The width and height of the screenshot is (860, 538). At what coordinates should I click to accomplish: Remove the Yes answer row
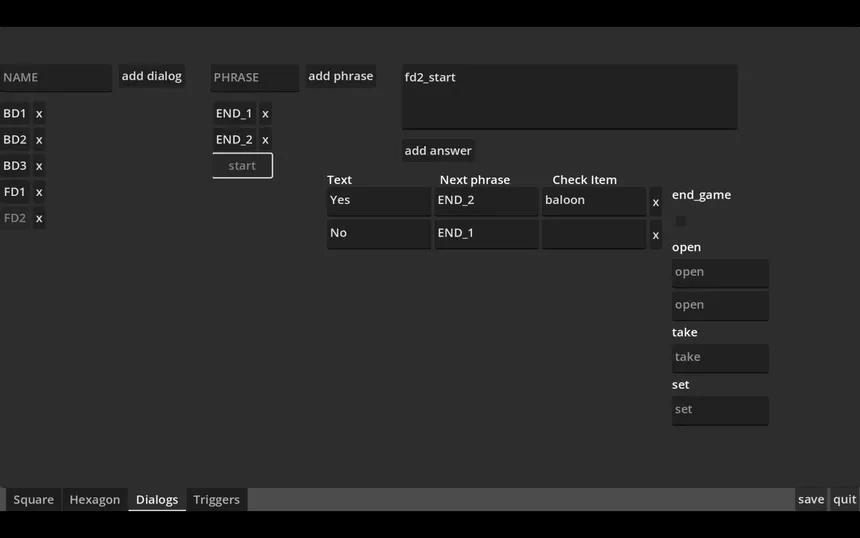(656, 202)
